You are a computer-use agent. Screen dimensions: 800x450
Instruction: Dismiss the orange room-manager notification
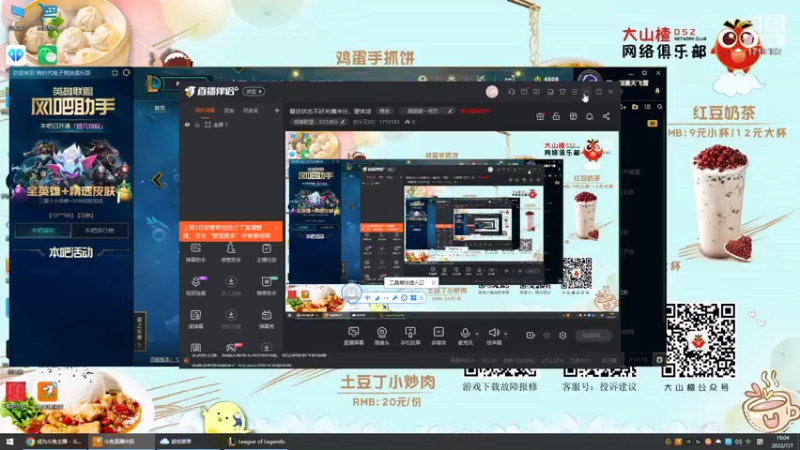[x=277, y=227]
